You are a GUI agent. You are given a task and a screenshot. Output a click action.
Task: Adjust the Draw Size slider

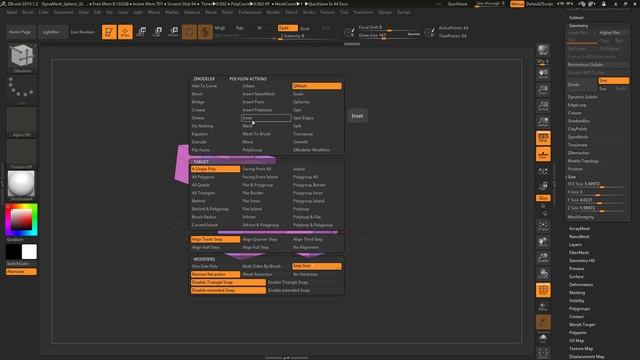pos(389,36)
